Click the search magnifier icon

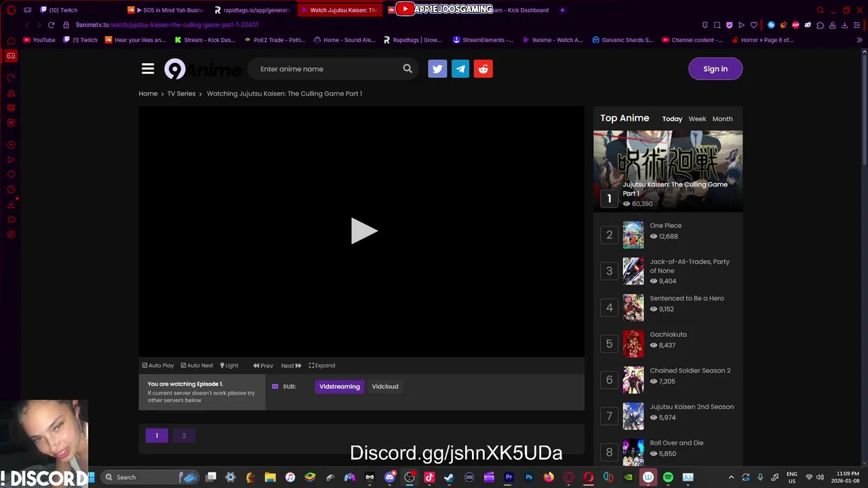tap(408, 68)
